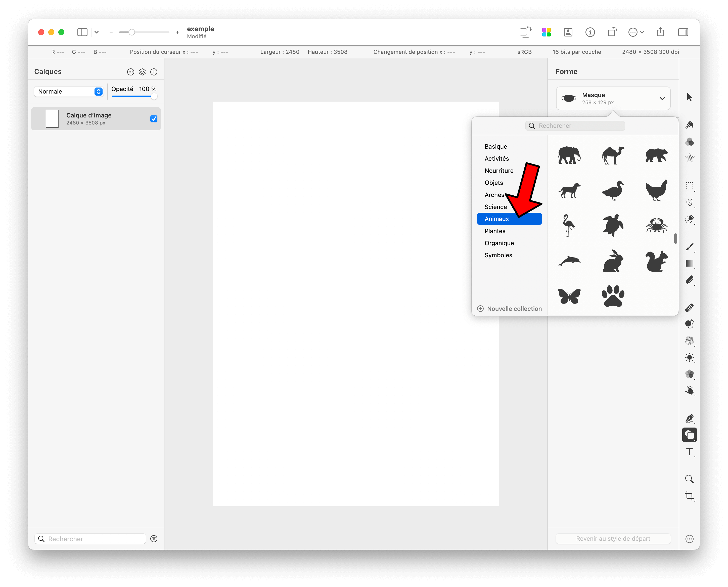Choose the elephant shape
Image resolution: width=728 pixels, height=587 pixels.
pos(569,155)
